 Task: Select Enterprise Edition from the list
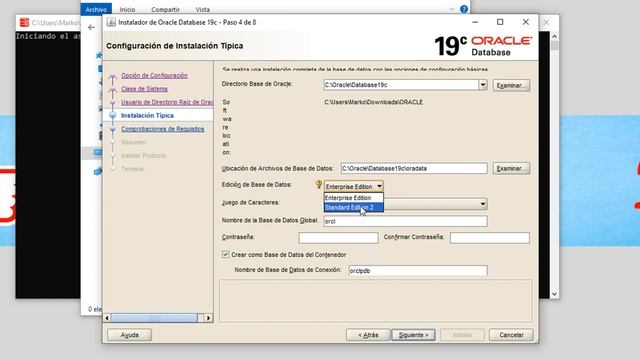353,198
